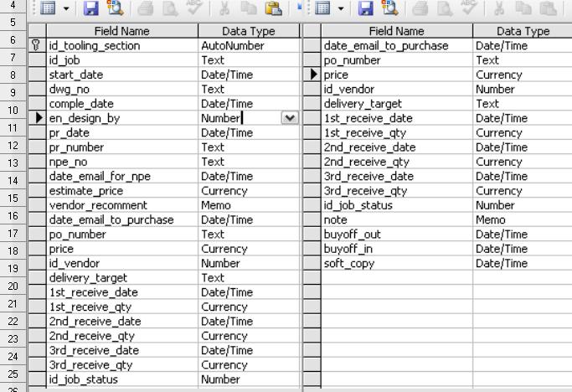Click the row selector beside soft_copy
The height and width of the screenshot is (392, 572).
(312, 263)
